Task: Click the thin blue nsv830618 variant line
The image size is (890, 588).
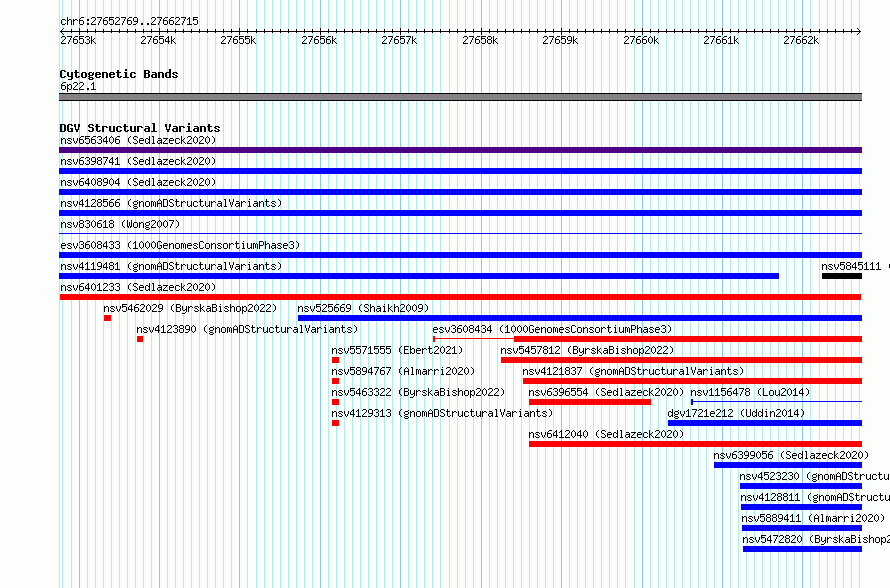Action: (x=460, y=233)
